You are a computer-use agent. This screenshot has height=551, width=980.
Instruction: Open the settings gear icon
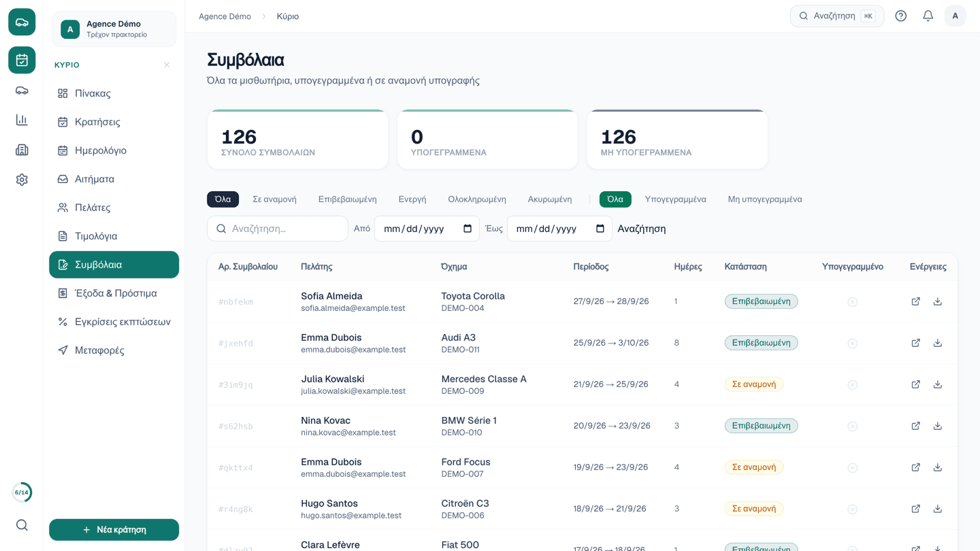[x=22, y=180]
